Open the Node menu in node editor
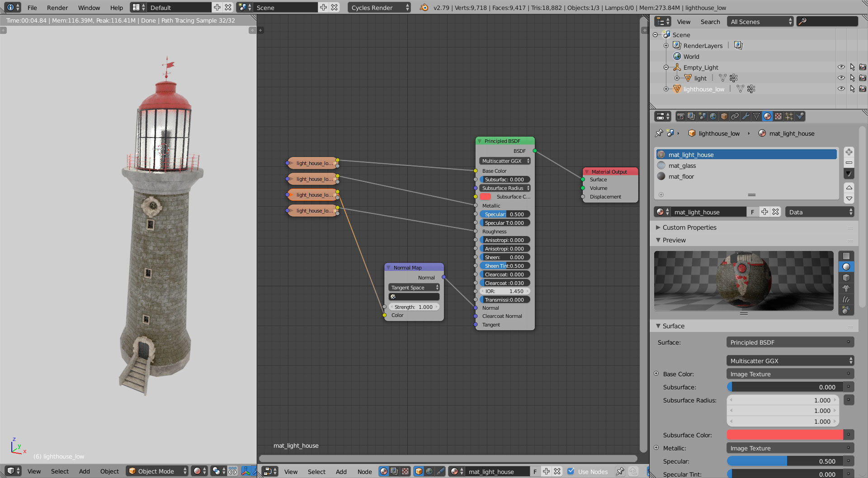868x478 pixels. click(x=364, y=472)
